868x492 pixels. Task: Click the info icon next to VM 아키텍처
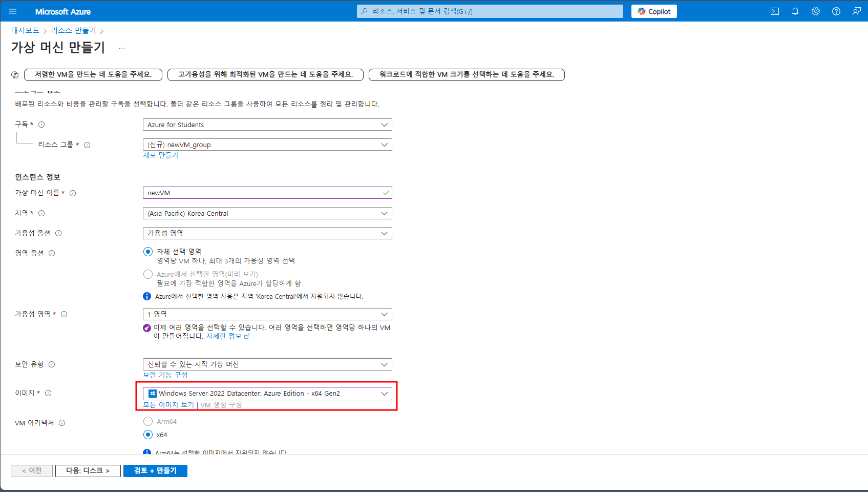(62, 423)
